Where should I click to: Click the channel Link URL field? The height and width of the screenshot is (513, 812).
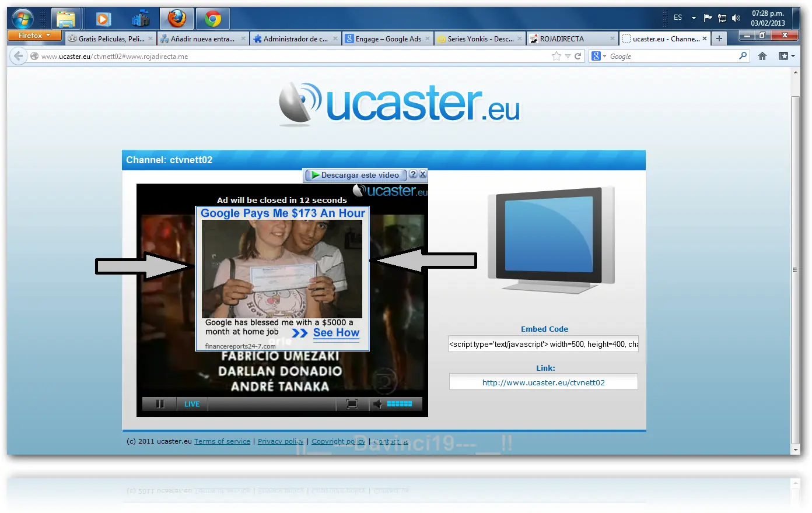tap(544, 382)
